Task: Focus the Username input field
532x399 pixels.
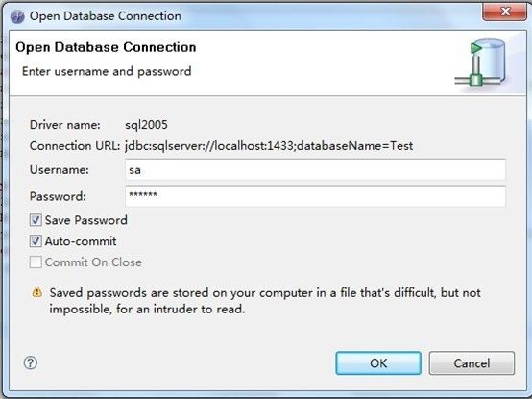Action: pyautogui.click(x=315, y=169)
